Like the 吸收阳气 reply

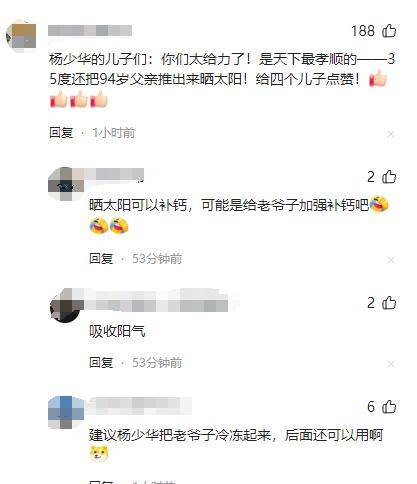389,303
